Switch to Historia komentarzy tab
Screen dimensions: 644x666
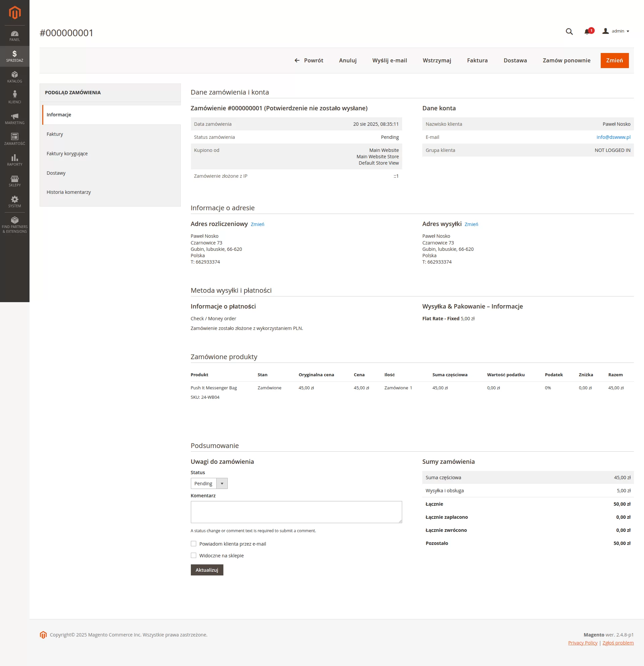[69, 192]
